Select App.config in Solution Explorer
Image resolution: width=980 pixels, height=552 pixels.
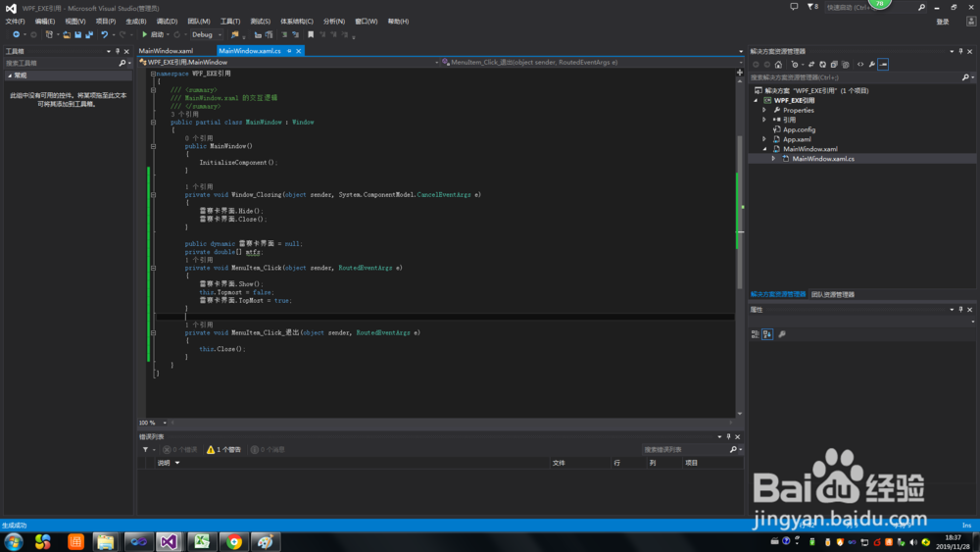[x=800, y=129]
